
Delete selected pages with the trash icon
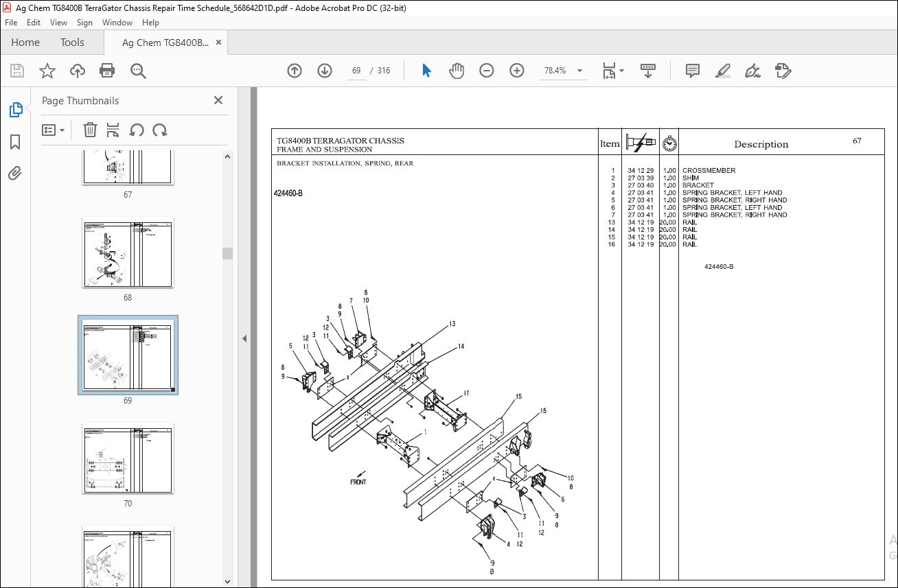[90, 130]
